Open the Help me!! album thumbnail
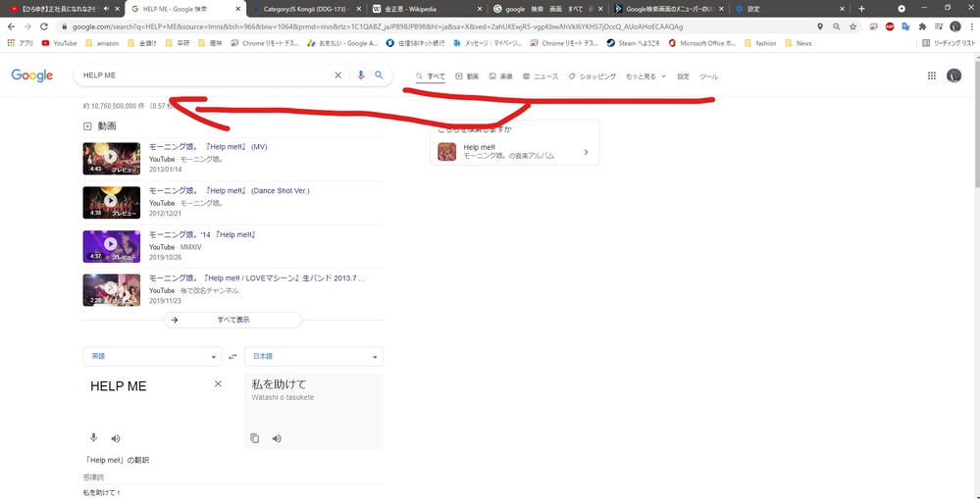980x499 pixels. (447, 152)
